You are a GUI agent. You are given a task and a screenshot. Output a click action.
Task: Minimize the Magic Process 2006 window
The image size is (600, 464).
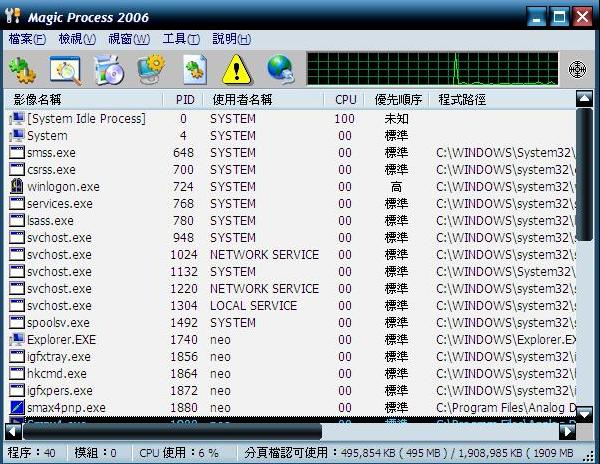coord(537,17)
